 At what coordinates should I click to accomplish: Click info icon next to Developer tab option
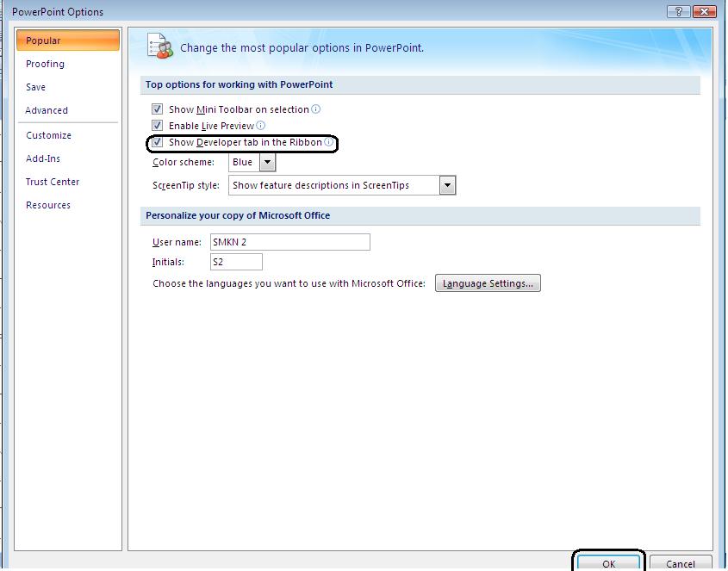(x=329, y=142)
